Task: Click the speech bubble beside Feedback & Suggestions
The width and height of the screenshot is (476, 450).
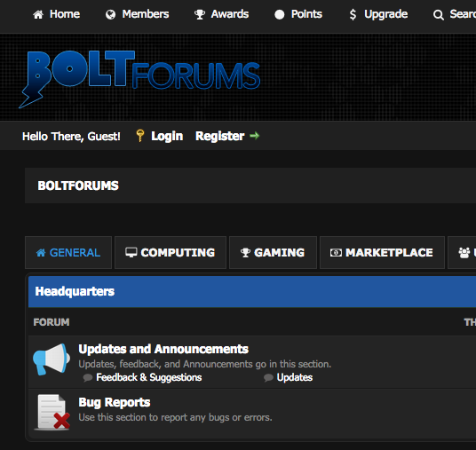Action: 88,378
